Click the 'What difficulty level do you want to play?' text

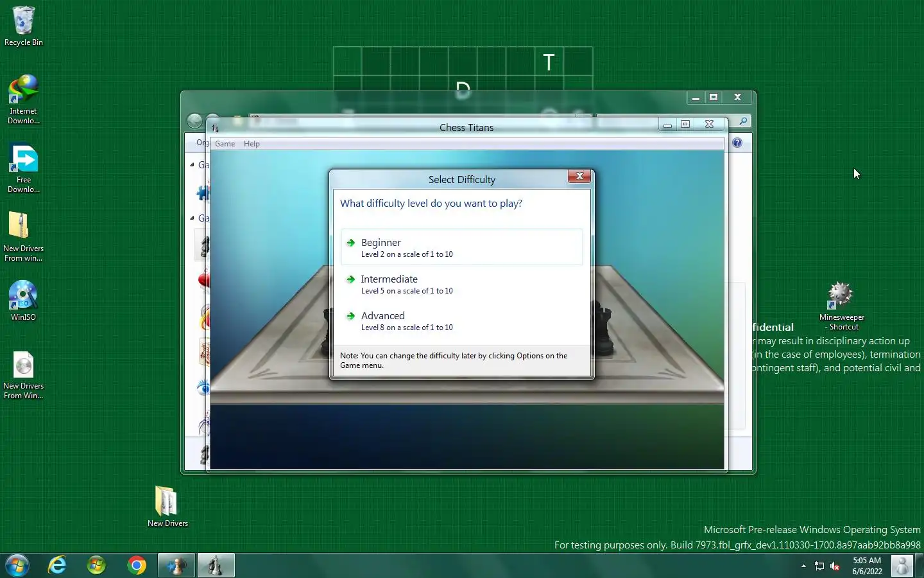coord(431,204)
